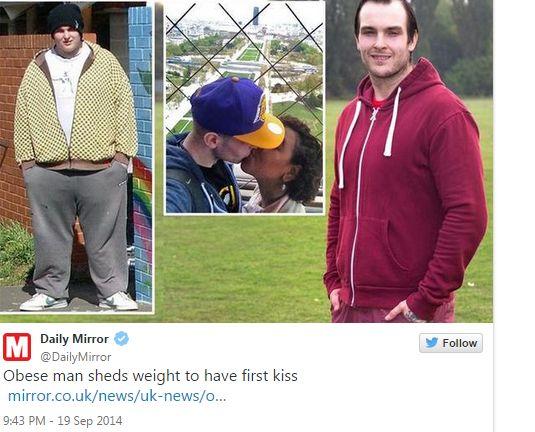535x432 pixels.
Task: Click the tweet text about obese man
Action: pyautogui.click(x=150, y=376)
